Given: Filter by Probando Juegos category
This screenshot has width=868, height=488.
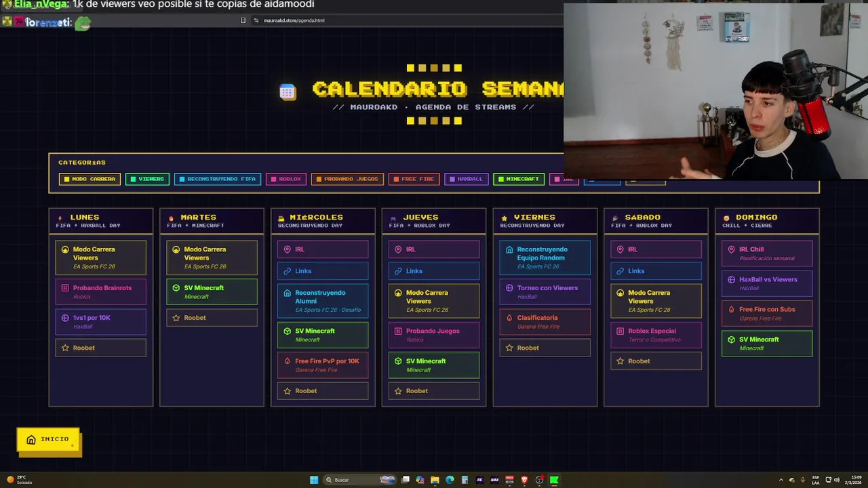Looking at the screenshot, I should (x=347, y=179).
